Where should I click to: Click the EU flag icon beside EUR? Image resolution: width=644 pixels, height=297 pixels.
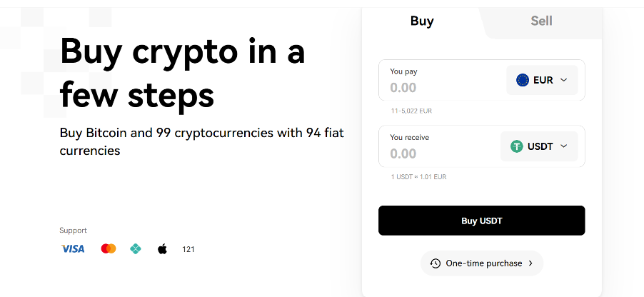click(523, 80)
